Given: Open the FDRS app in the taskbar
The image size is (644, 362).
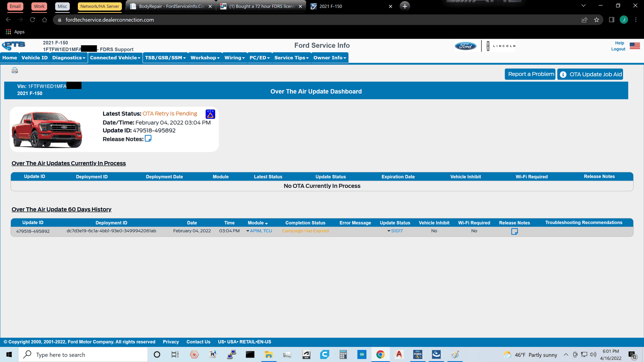Looking at the screenshot, I should 418,354.
